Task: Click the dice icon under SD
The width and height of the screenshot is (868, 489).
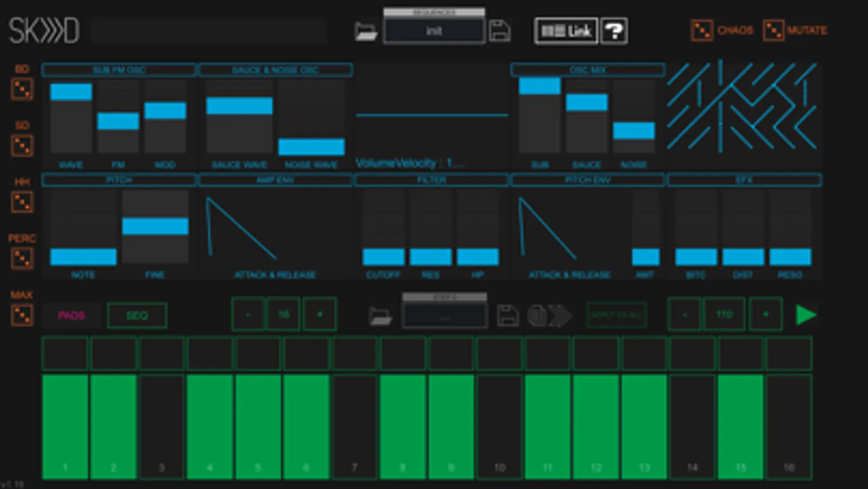Action: pyautogui.click(x=22, y=146)
